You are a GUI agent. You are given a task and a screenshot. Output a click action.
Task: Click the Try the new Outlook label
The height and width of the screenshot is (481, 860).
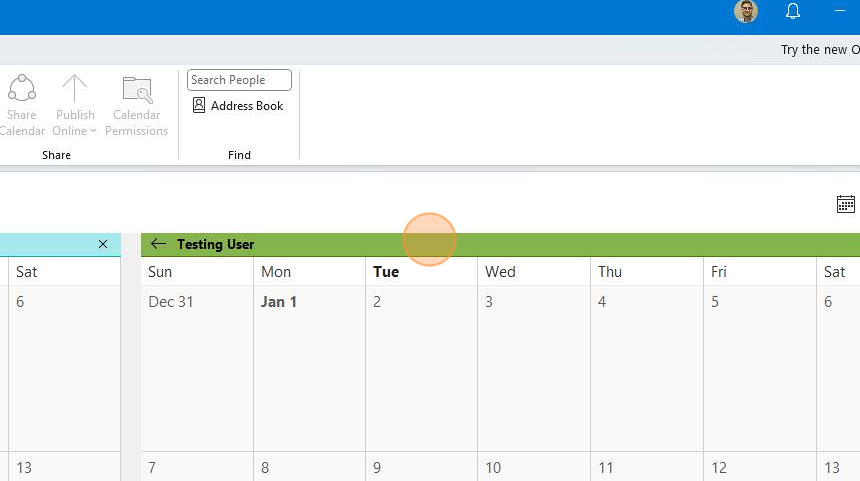(x=819, y=50)
